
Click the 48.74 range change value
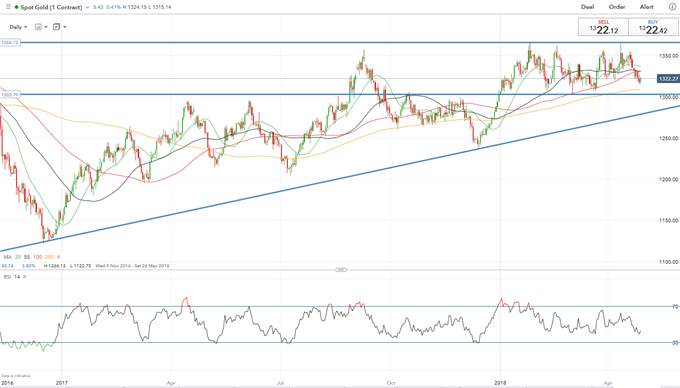click(7, 266)
